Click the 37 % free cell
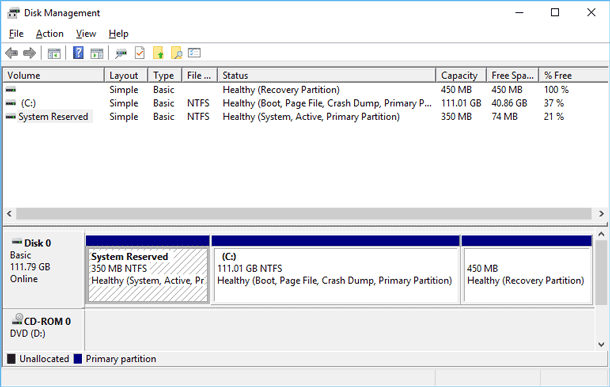 coord(554,103)
